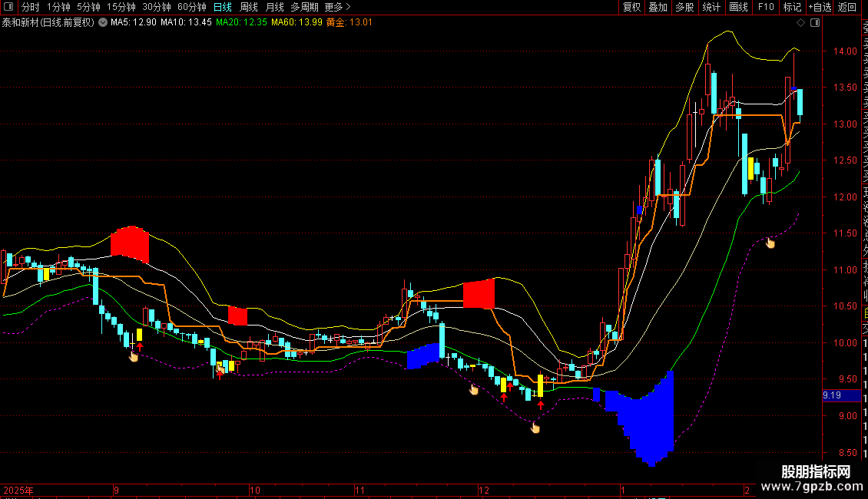Expand the 更多 periods menu
The height and width of the screenshot is (499, 868).
click(x=338, y=7)
